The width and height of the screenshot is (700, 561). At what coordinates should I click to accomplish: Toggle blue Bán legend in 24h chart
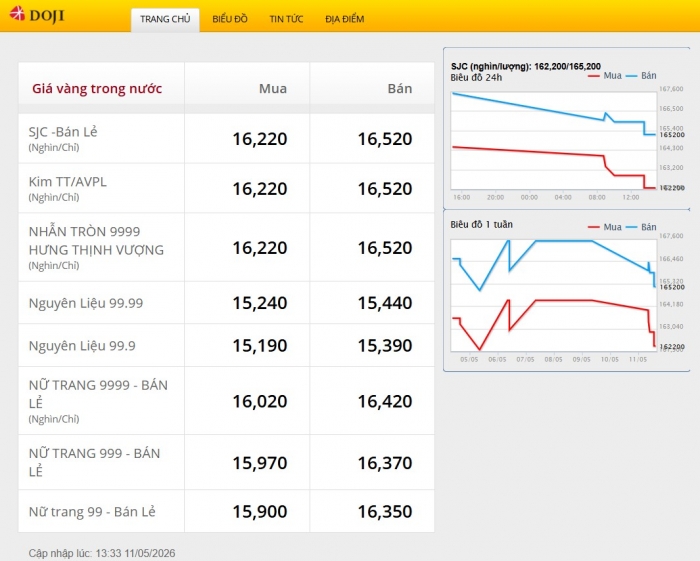(x=641, y=75)
